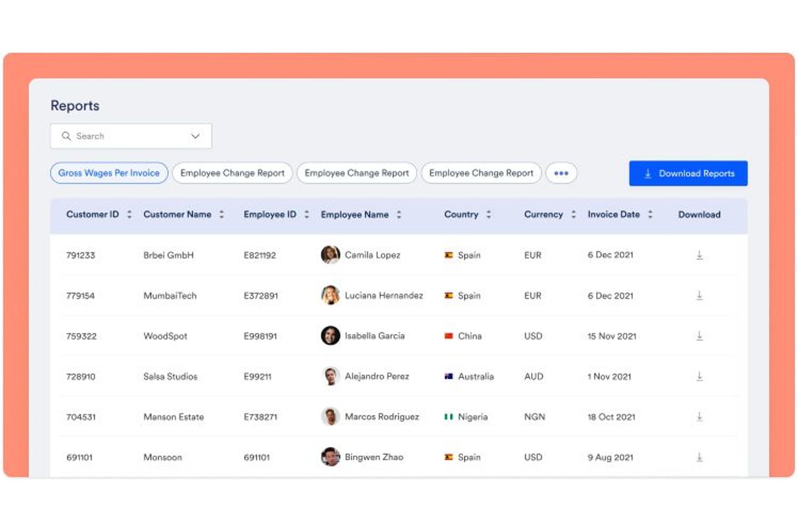Viewport: 798px width, 532px height.
Task: Click the Nigeria flag icon
Action: tap(448, 417)
